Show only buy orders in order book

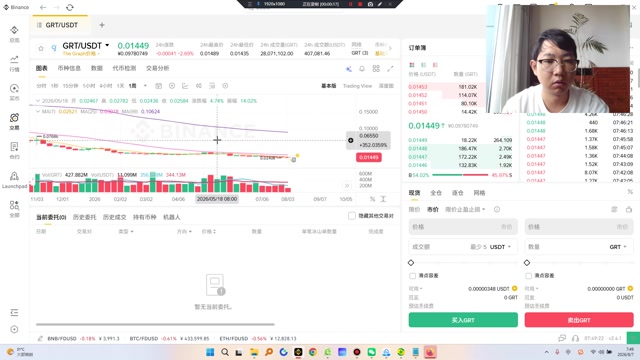click(423, 65)
